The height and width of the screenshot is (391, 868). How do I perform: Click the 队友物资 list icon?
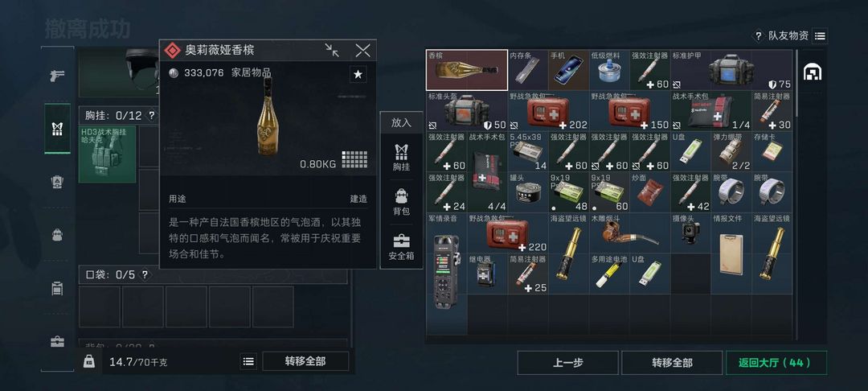(x=821, y=36)
